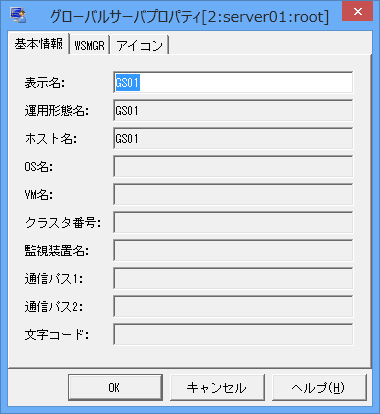380x414 pixels.
Task: Click the 監視装置名 field
Action: (233, 250)
